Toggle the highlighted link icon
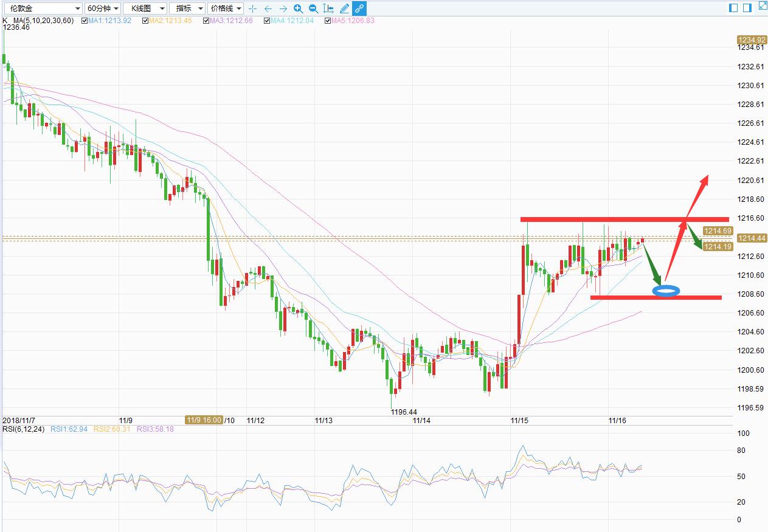The height and width of the screenshot is (532, 768). pyautogui.click(x=359, y=9)
